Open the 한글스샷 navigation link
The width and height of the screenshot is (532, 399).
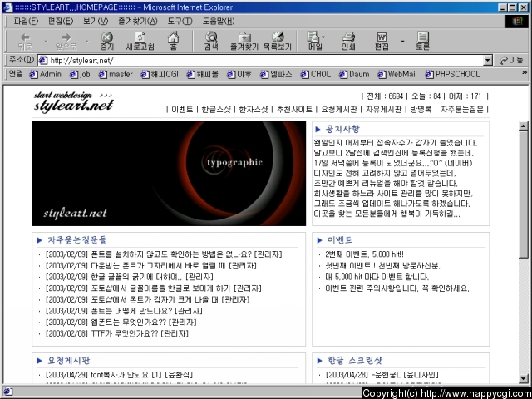(x=216, y=109)
